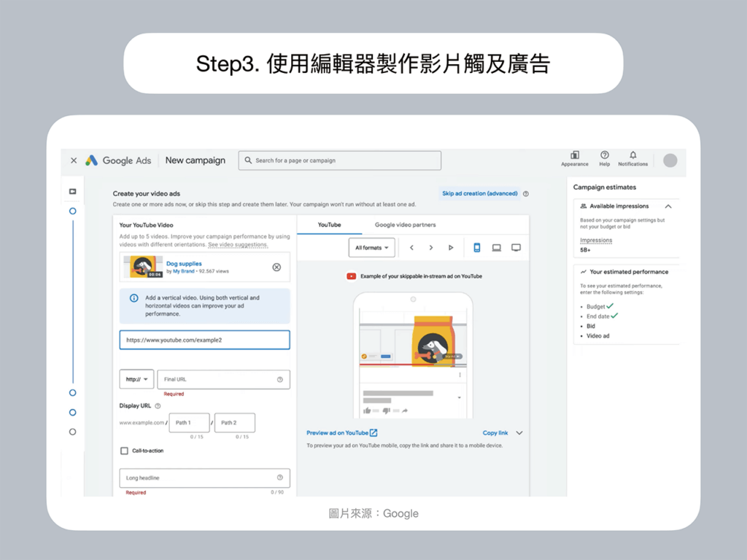Image resolution: width=747 pixels, height=560 pixels.
Task: Click the Display URL help icon
Action: click(x=158, y=406)
